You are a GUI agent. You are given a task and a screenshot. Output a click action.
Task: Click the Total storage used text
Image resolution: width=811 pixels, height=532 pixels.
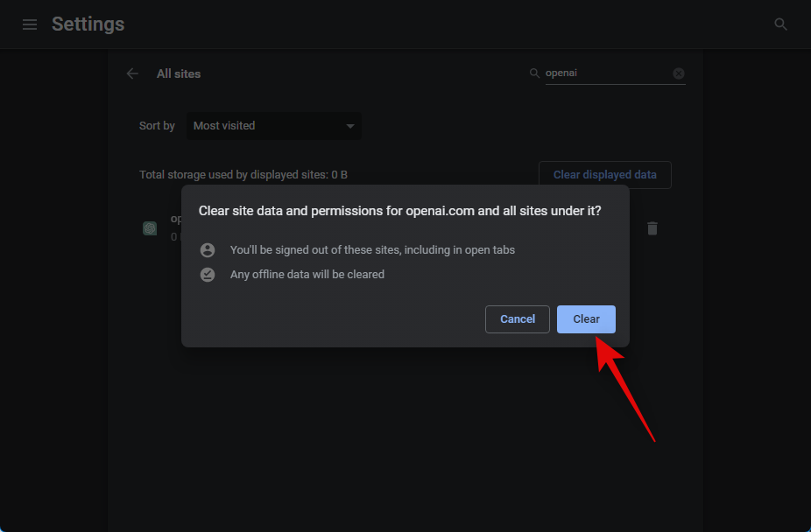pyautogui.click(x=243, y=175)
